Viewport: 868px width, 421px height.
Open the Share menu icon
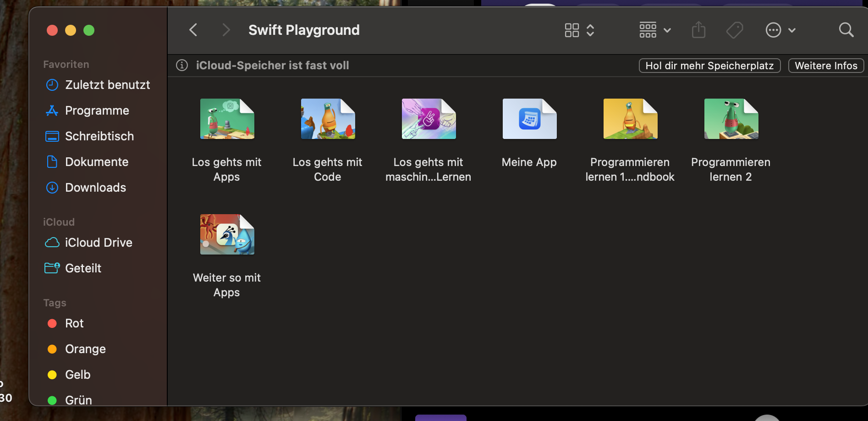pyautogui.click(x=698, y=30)
